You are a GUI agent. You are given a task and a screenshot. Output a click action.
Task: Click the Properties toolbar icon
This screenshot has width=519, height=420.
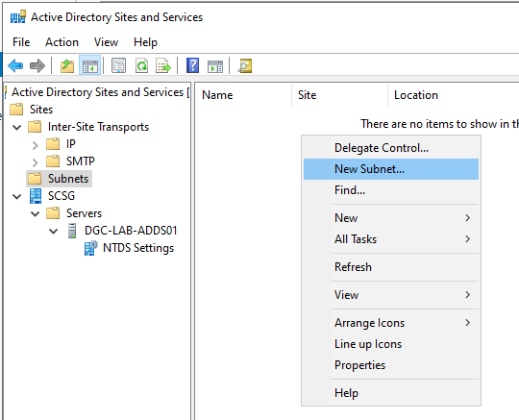tap(118, 66)
